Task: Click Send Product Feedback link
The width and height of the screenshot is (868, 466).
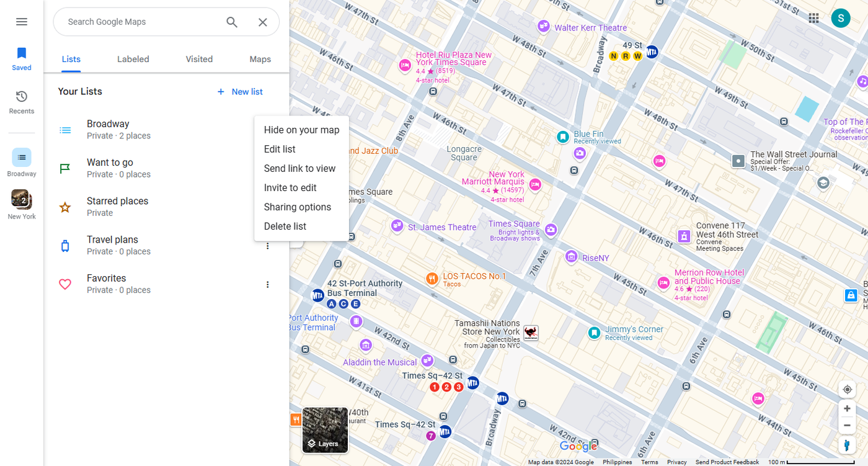Action: [x=727, y=462]
